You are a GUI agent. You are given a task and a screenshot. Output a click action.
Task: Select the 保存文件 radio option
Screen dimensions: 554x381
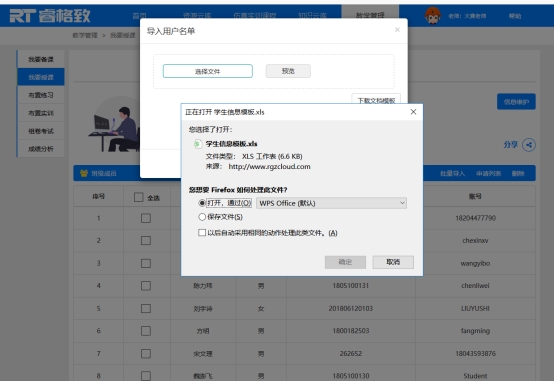point(202,217)
